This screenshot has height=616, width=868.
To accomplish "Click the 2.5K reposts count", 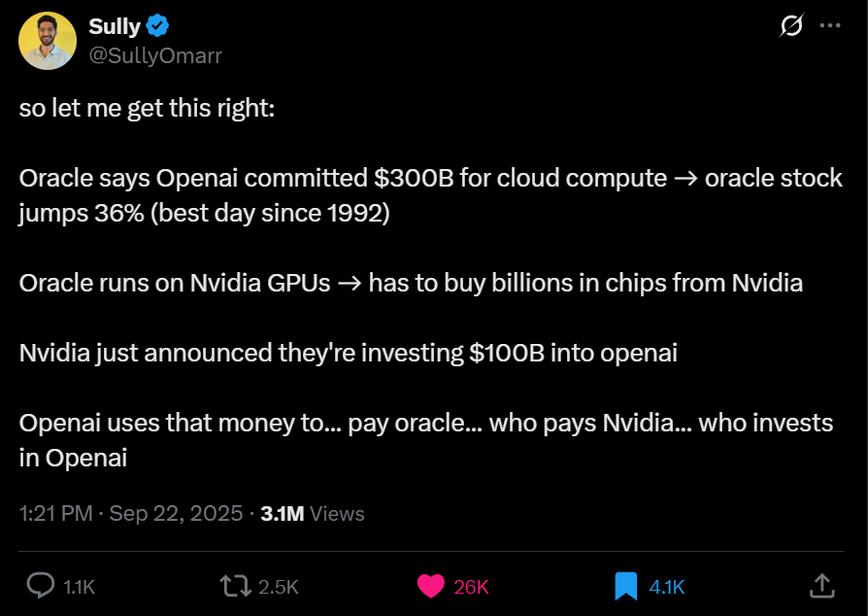I will (x=279, y=587).
